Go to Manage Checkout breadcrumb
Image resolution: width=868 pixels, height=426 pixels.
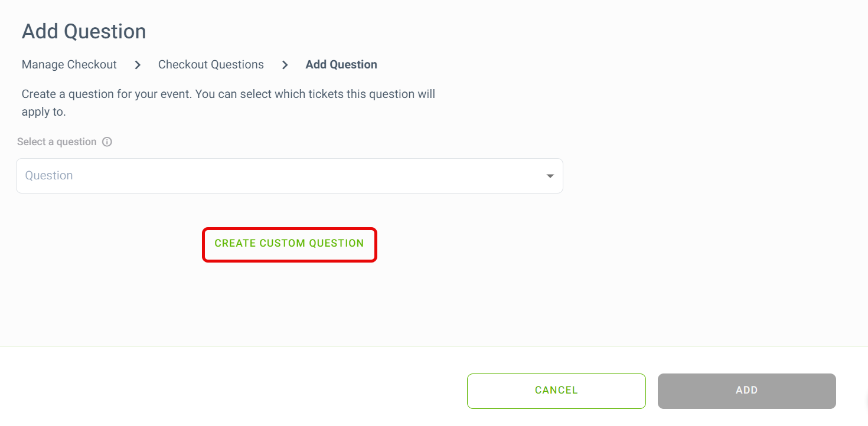pyautogui.click(x=69, y=64)
